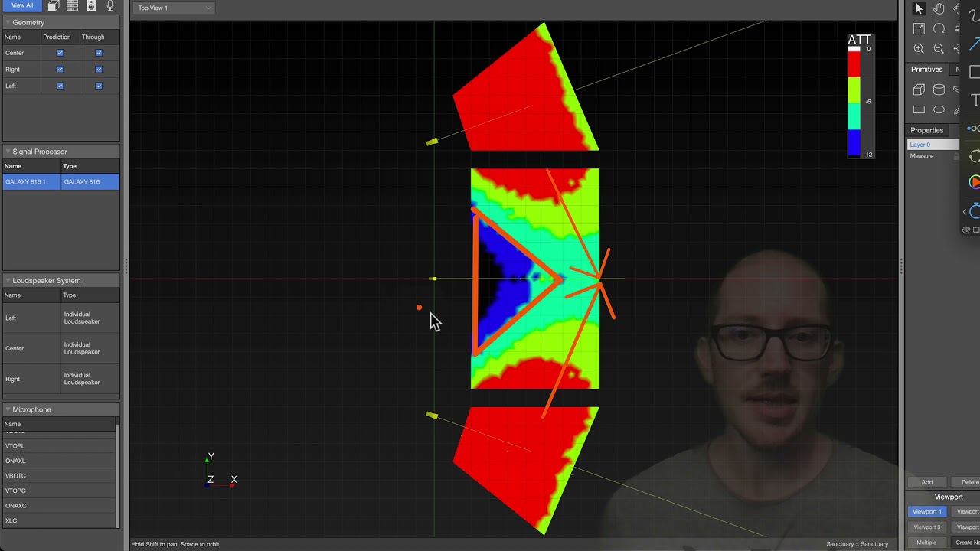Collapse the Geometry section
Viewport: 980px width, 551px height.
[8, 23]
